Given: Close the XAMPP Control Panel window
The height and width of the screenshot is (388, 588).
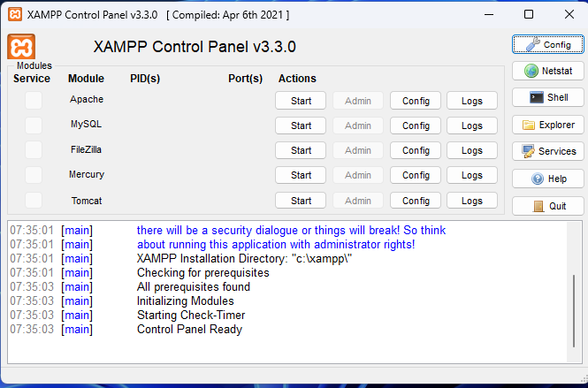Looking at the screenshot, I should [x=569, y=15].
